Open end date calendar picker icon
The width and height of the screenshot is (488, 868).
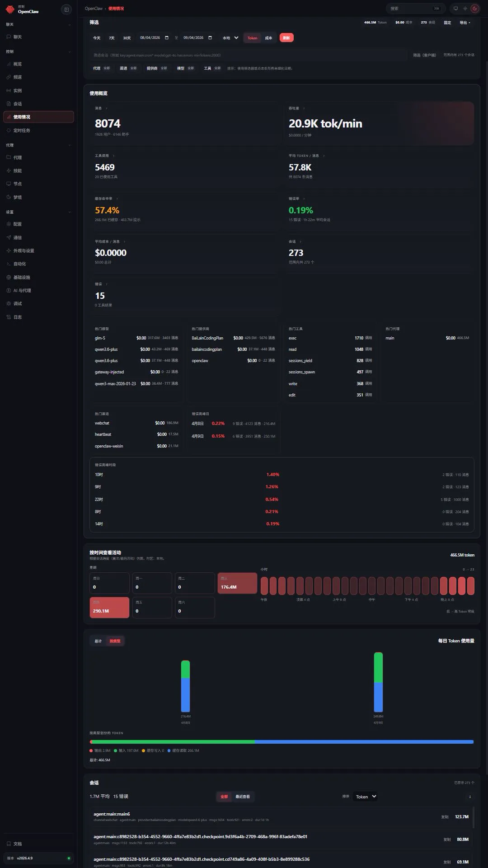coord(210,38)
